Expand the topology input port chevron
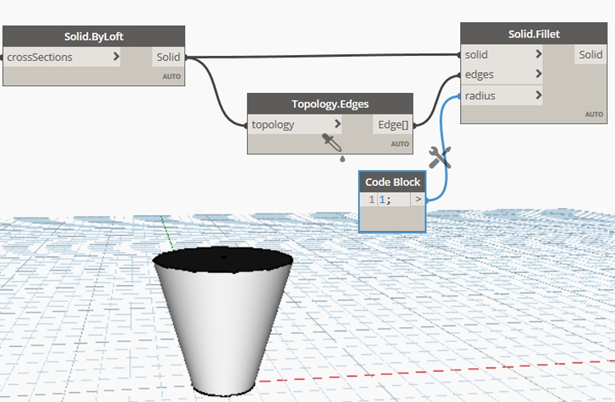Image resolution: width=615 pixels, height=402 pixels. coord(337,125)
